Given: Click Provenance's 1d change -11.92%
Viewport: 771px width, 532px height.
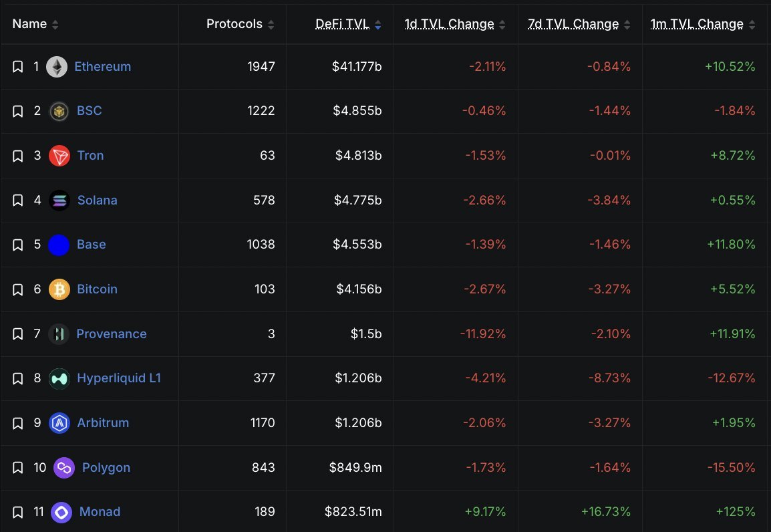Looking at the screenshot, I should pos(483,334).
